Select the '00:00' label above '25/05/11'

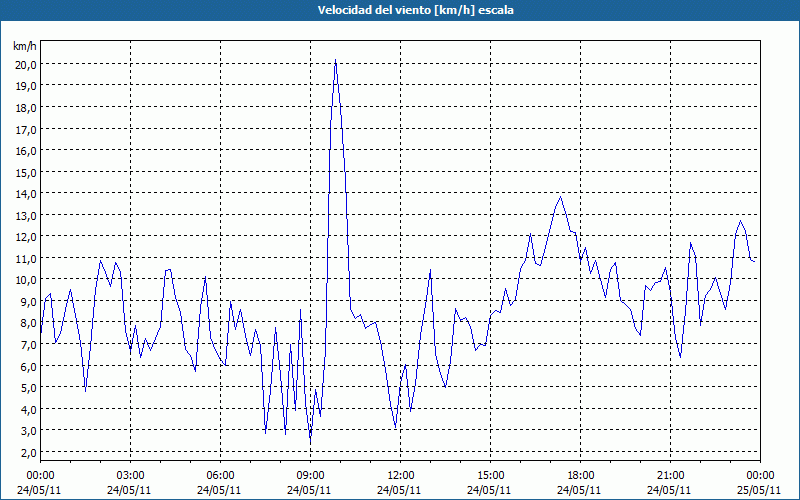click(x=760, y=476)
